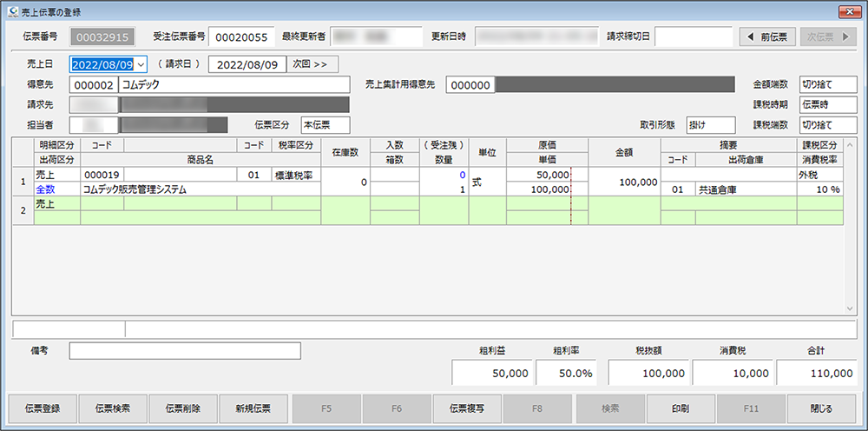Click the 商品名 column header
868x431 pixels.
(x=201, y=160)
